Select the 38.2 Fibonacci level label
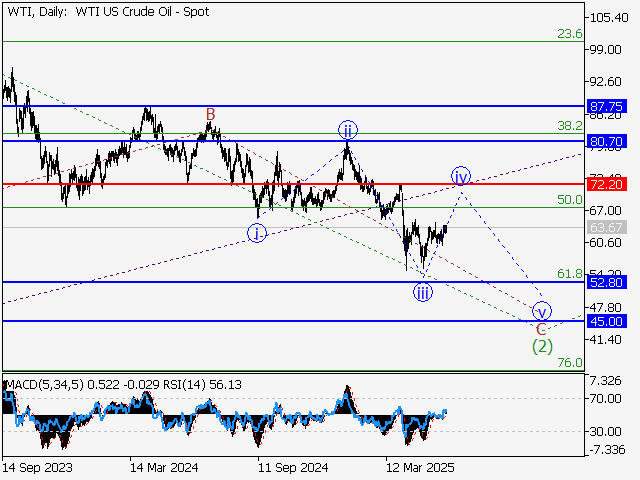Viewport: 640px width, 480px height. [x=569, y=126]
